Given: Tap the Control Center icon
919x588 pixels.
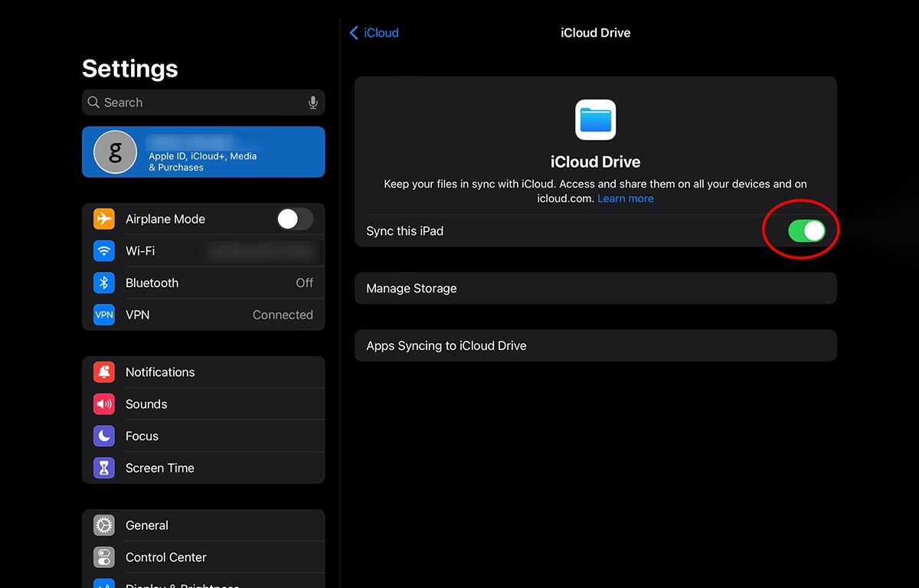Looking at the screenshot, I should click(104, 557).
